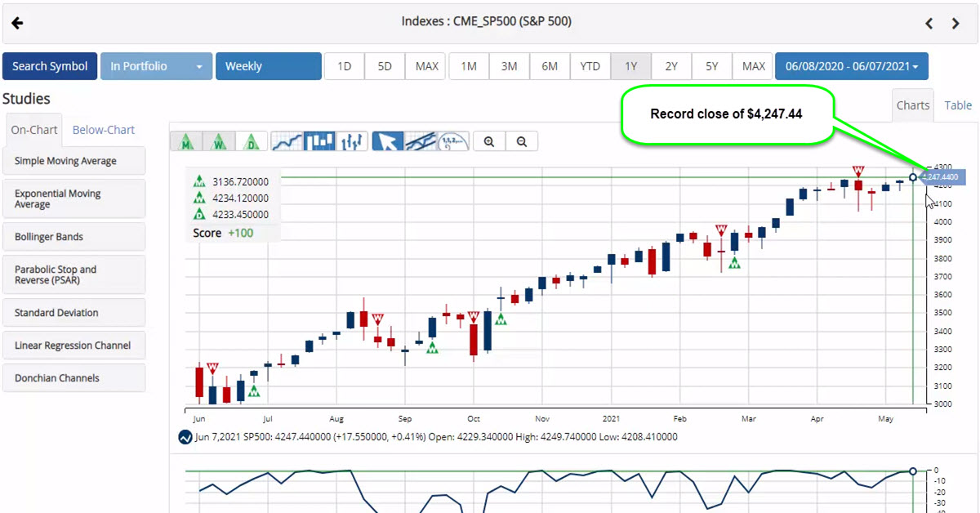Toggle the daily (D) triangle signal

click(x=252, y=141)
